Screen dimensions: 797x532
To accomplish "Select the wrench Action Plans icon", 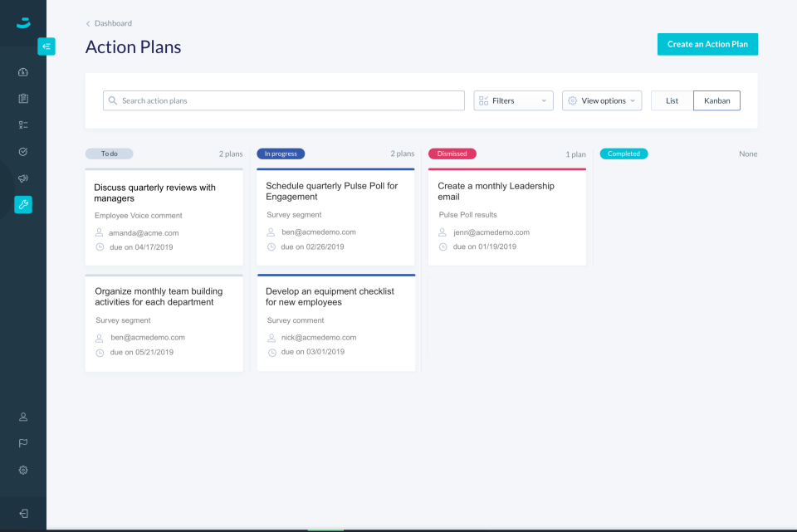I will (23, 204).
